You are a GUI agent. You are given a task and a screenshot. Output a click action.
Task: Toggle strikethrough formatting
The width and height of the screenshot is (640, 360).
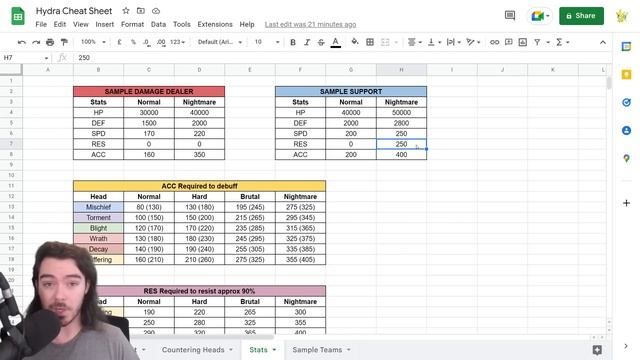coord(321,42)
